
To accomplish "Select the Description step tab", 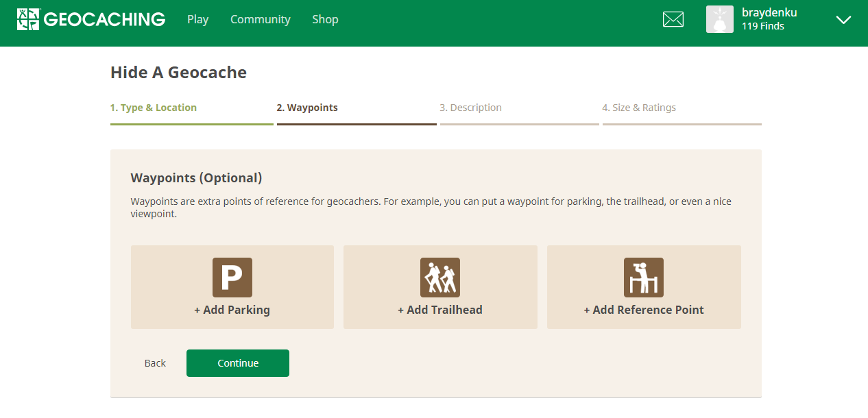I will click(x=470, y=108).
